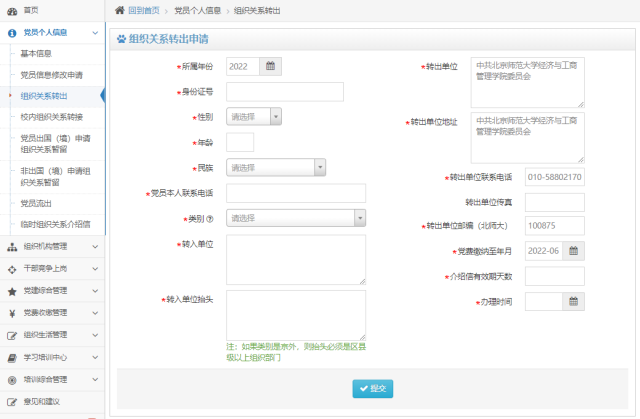
Task: Expand the 类别 dropdown list
Action: click(x=296, y=218)
